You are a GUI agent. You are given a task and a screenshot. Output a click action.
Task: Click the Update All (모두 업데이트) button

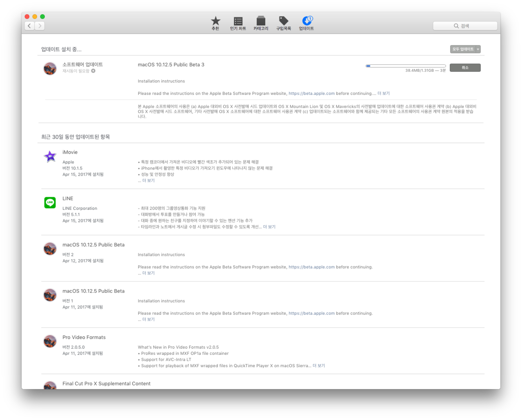tap(463, 49)
